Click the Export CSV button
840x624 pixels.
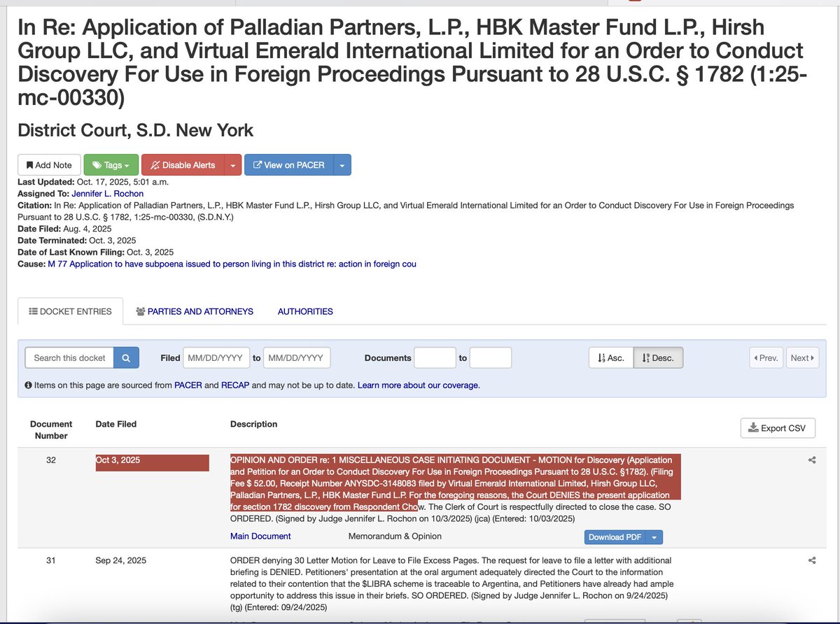point(778,428)
